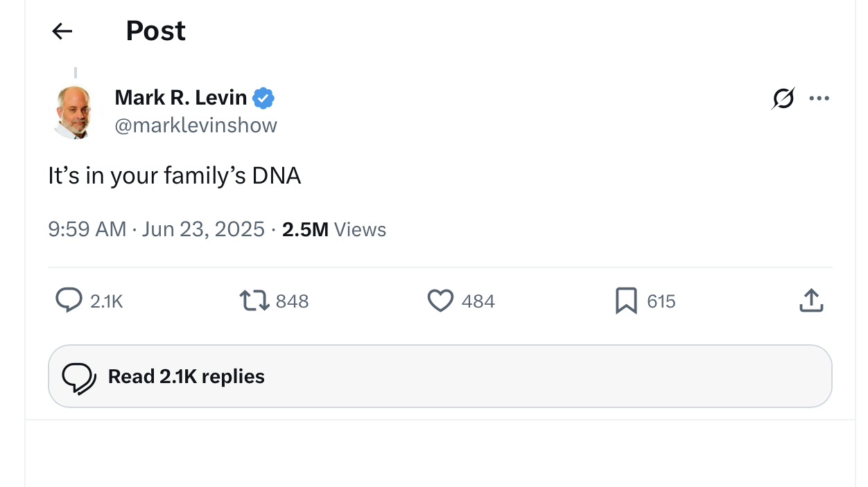Go back using the left arrow
The width and height of the screenshot is (868, 487).
click(62, 31)
